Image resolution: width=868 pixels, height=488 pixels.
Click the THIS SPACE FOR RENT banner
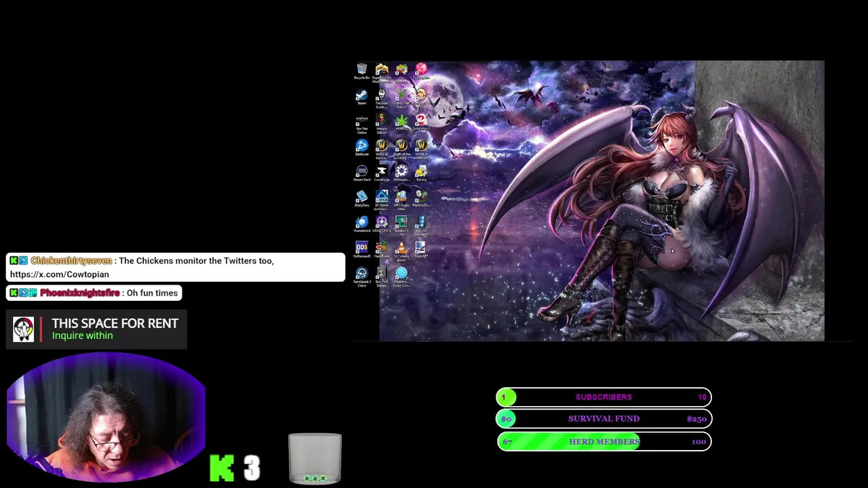[x=96, y=329]
